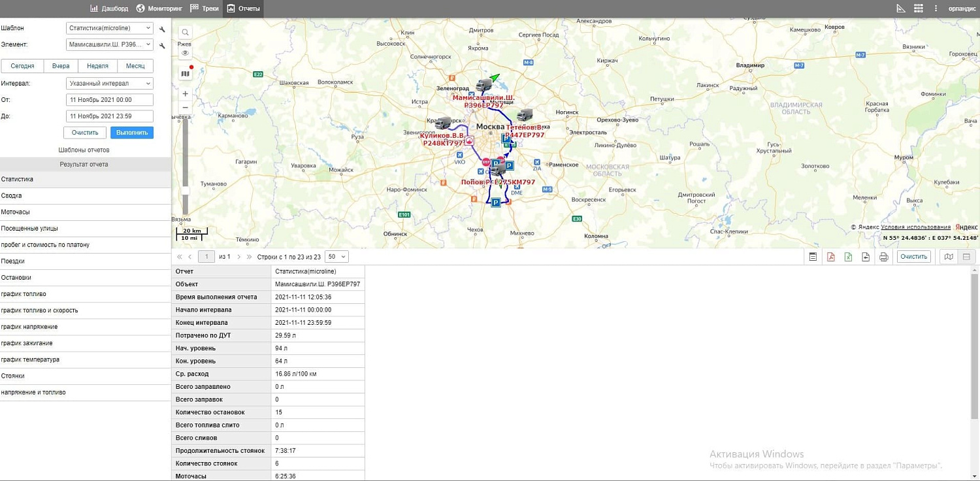This screenshot has width=980, height=481.
Task: Select the Вчера period button
Action: tap(61, 66)
